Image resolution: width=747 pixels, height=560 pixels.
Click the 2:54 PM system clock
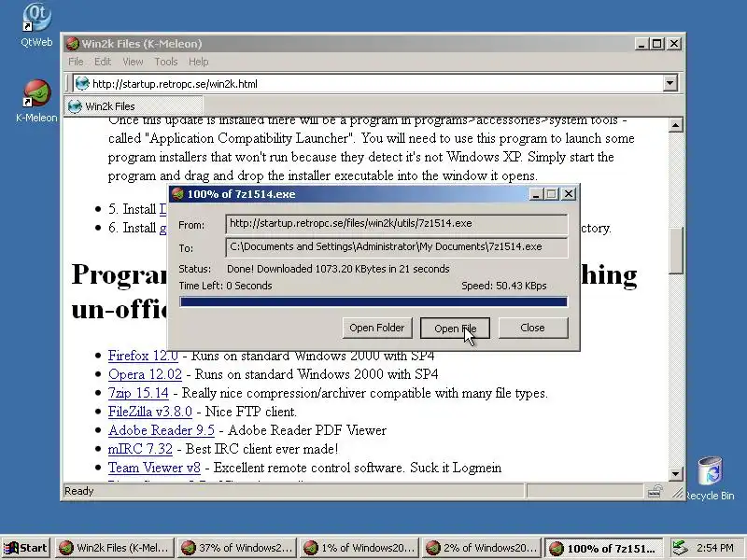pyautogui.click(x=714, y=548)
